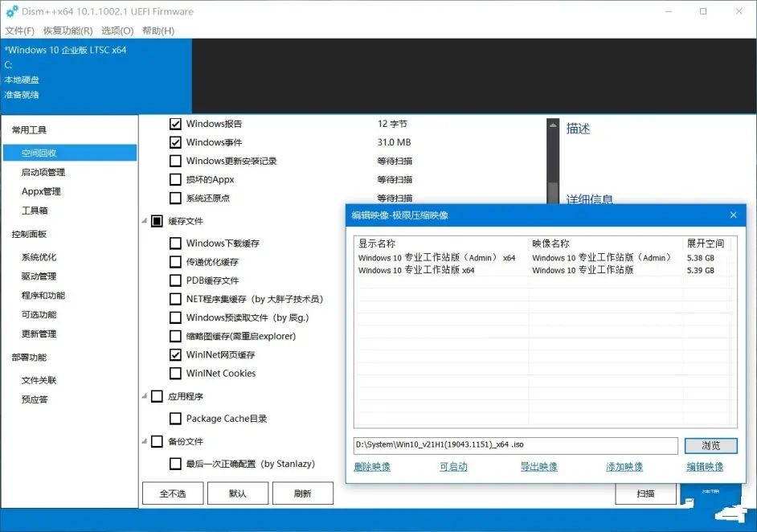The image size is (757, 532).
Task: Click scroll-up arrow of cleanup list scrollbar
Action: [553, 125]
